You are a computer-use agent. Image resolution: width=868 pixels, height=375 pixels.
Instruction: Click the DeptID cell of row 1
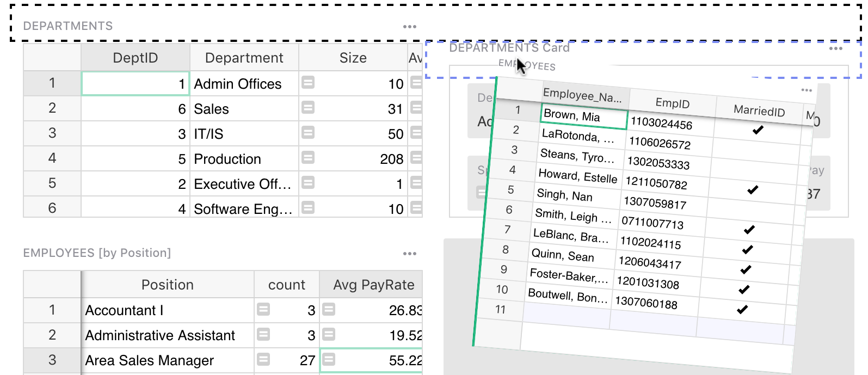coord(136,84)
